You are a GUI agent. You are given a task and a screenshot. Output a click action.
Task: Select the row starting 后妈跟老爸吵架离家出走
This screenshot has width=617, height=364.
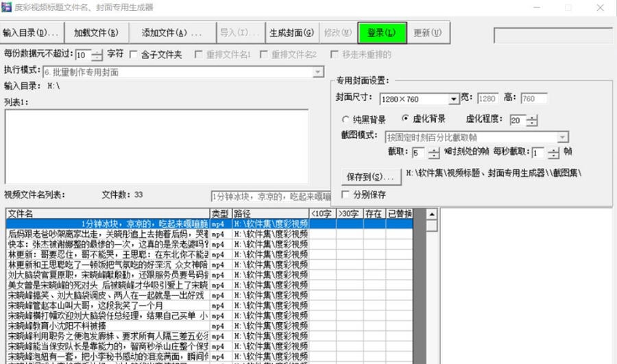pyautogui.click(x=209, y=234)
